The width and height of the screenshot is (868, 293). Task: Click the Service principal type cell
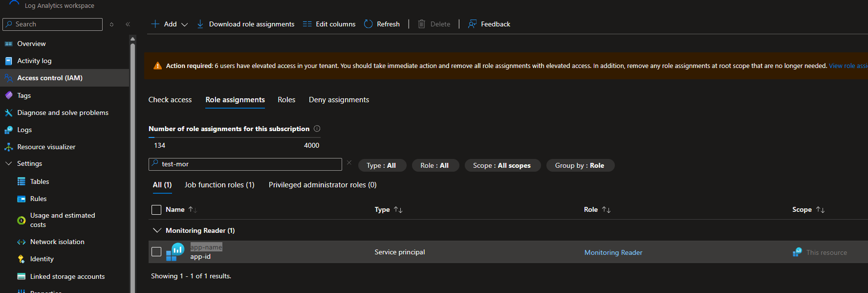tap(400, 252)
